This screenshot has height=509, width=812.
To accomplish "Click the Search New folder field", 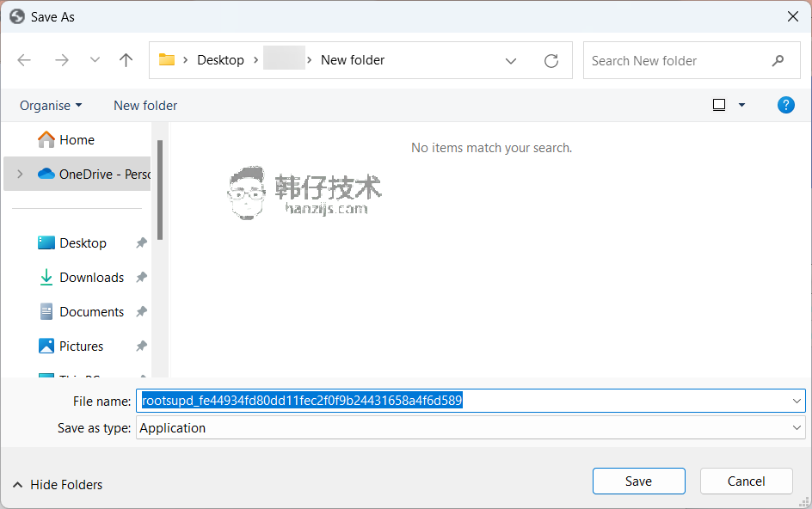I will click(x=692, y=60).
